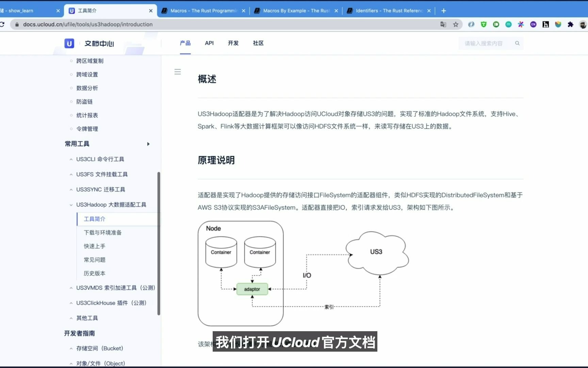Click the 原理说明 heading
The height and width of the screenshot is (368, 588).
tap(216, 160)
